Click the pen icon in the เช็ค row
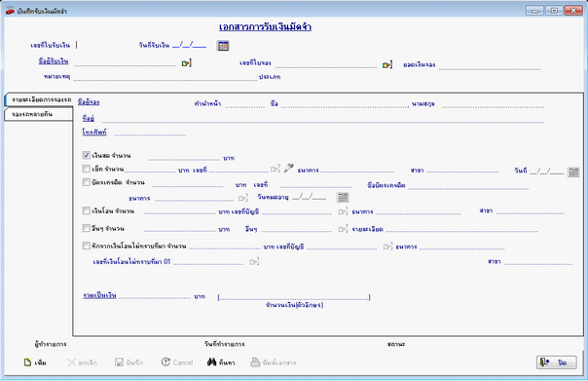588x381 pixels. tap(288, 169)
